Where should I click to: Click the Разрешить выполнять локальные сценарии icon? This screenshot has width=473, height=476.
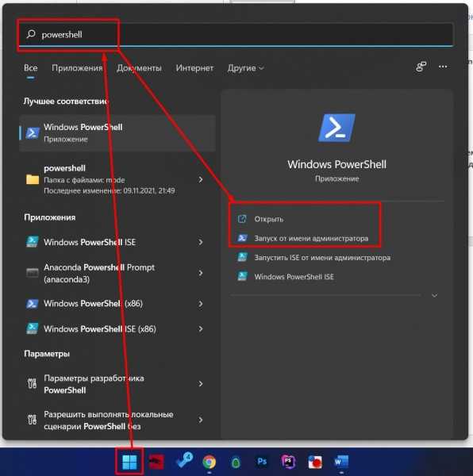click(33, 420)
